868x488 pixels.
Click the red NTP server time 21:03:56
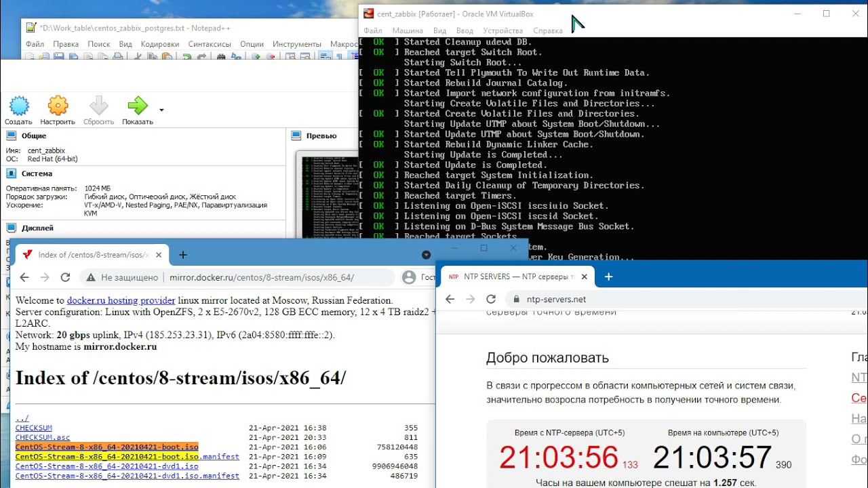click(x=559, y=457)
